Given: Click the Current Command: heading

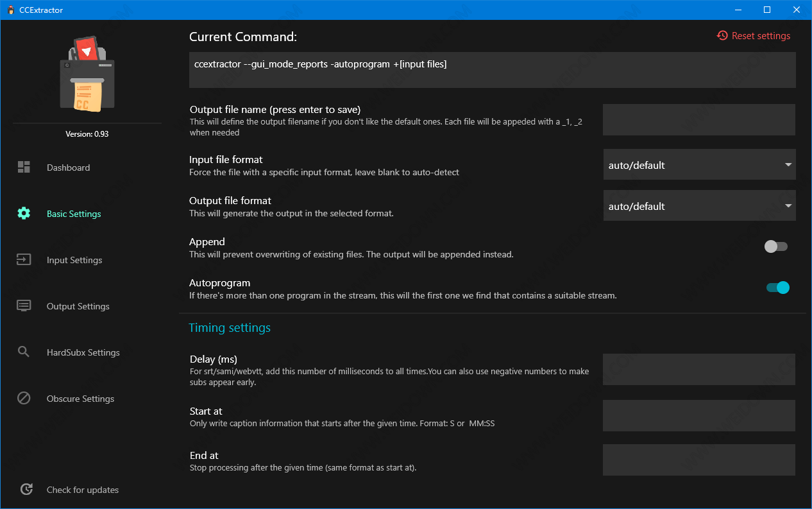Looking at the screenshot, I should click(x=243, y=37).
